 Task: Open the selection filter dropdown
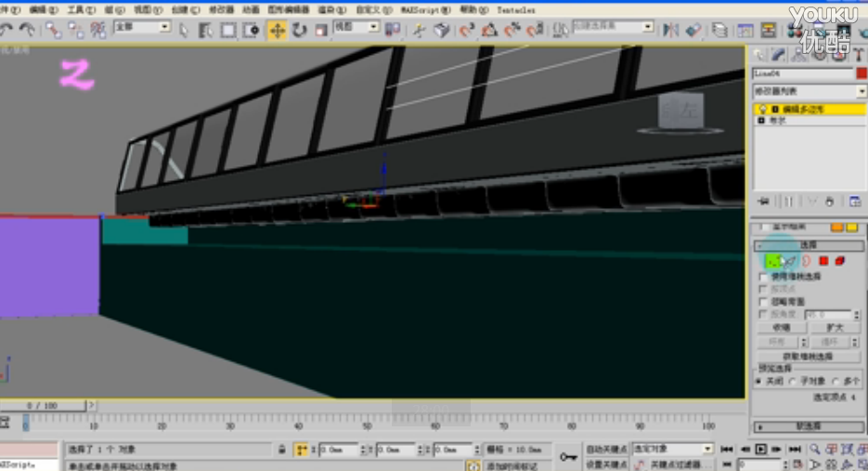(164, 27)
